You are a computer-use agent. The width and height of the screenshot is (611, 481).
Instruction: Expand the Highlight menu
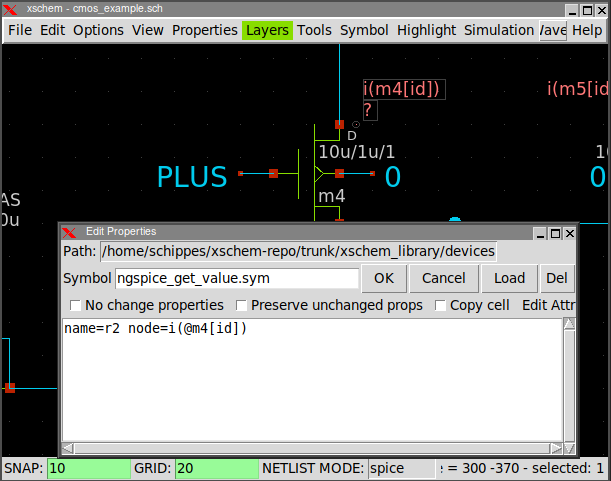point(426,30)
